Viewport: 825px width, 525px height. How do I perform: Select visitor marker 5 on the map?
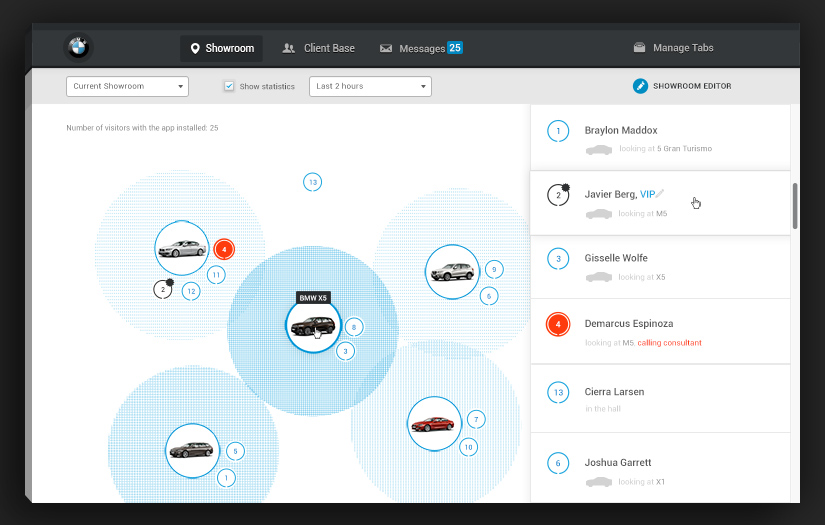click(235, 451)
